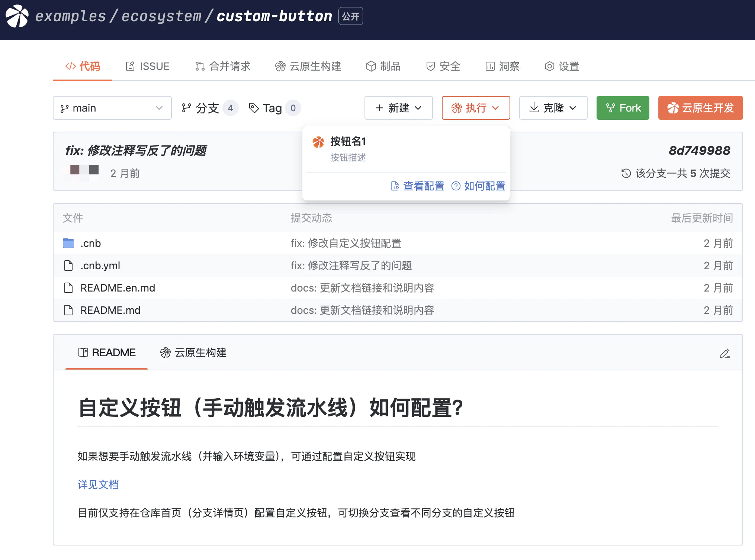
Task: Click the README edit pencil icon
Action: 725,353
